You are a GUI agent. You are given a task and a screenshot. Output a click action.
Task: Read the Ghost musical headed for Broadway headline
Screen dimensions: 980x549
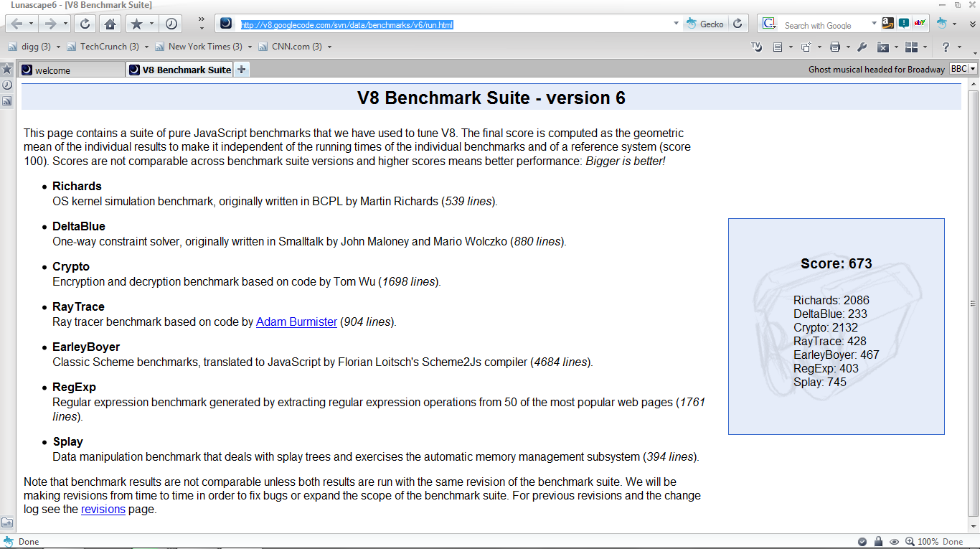tap(877, 70)
